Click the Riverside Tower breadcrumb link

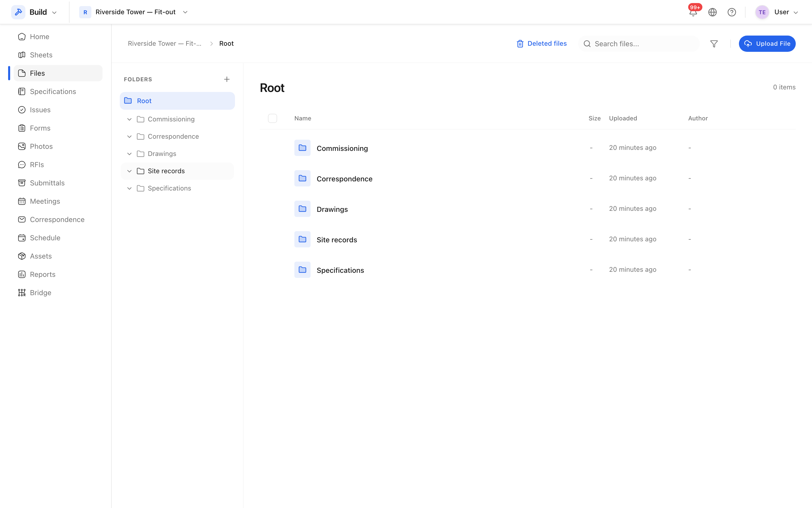tap(164, 44)
